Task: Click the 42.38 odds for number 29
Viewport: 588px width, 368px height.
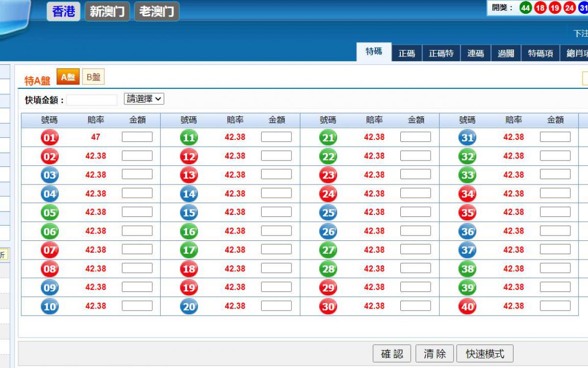Action: click(374, 287)
